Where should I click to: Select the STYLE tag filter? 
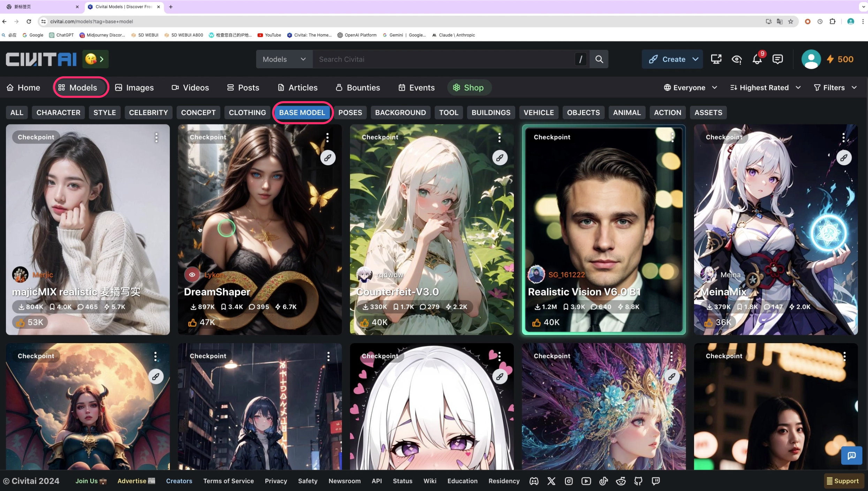[105, 113]
